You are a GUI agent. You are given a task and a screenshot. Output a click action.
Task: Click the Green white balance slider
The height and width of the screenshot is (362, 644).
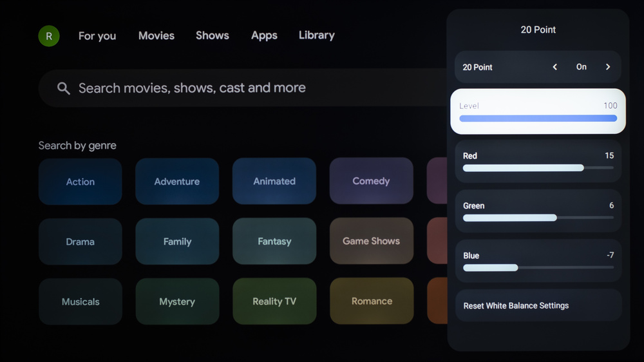[x=538, y=218]
